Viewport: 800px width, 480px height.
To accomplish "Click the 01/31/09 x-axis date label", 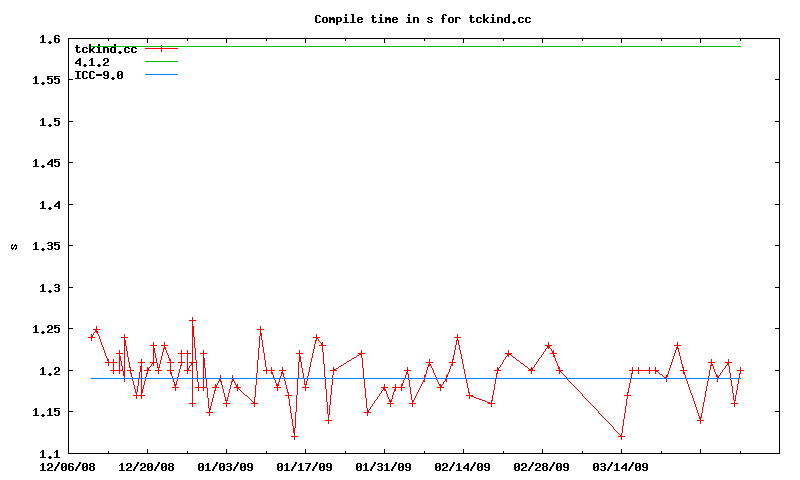I will tap(384, 467).
